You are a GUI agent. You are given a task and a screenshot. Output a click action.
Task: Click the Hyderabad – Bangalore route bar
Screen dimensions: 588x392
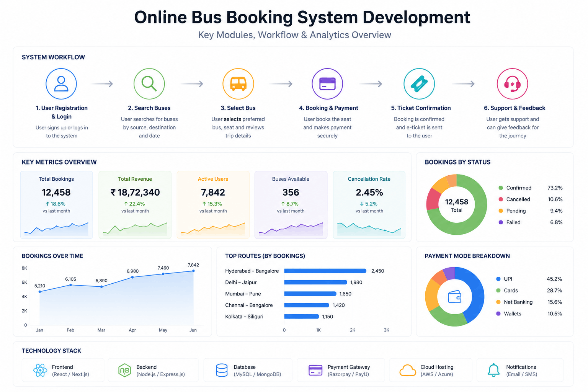point(325,271)
